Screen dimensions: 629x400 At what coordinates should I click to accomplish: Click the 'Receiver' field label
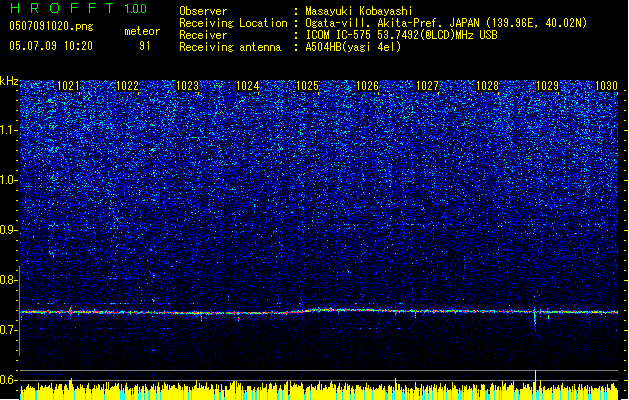[x=203, y=35]
